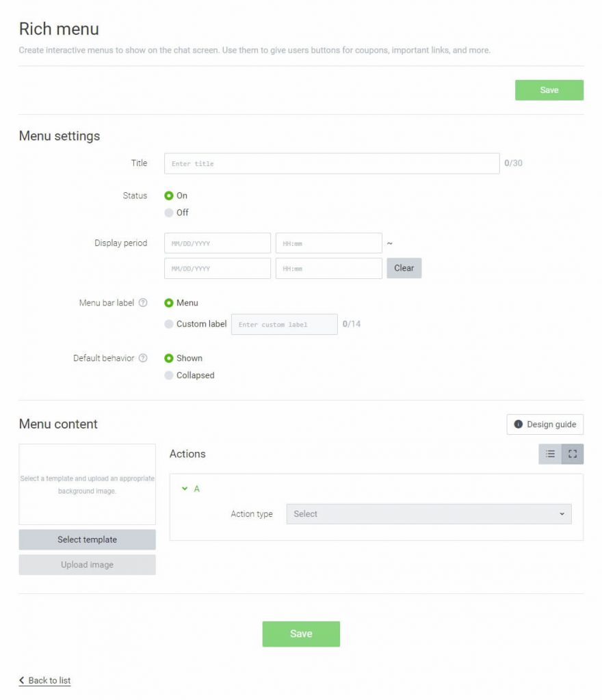
Task: Select the Shown radio option
Action: (169, 358)
